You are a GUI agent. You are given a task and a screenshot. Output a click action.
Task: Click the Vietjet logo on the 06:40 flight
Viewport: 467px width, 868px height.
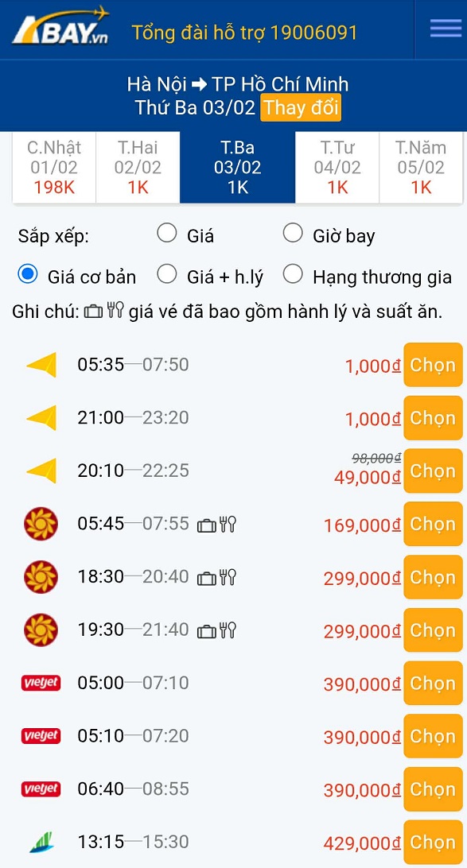38,789
